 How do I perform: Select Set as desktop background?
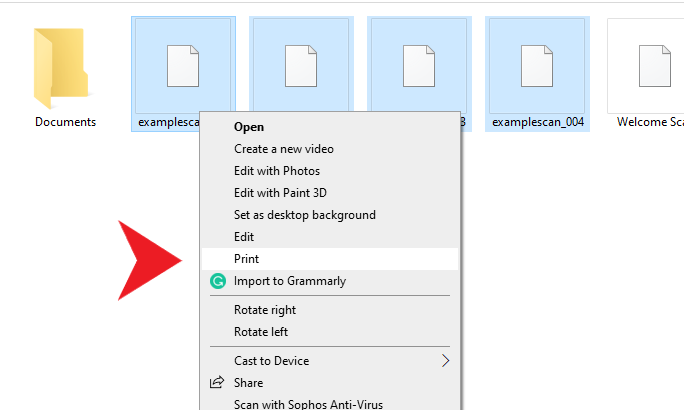coord(305,215)
